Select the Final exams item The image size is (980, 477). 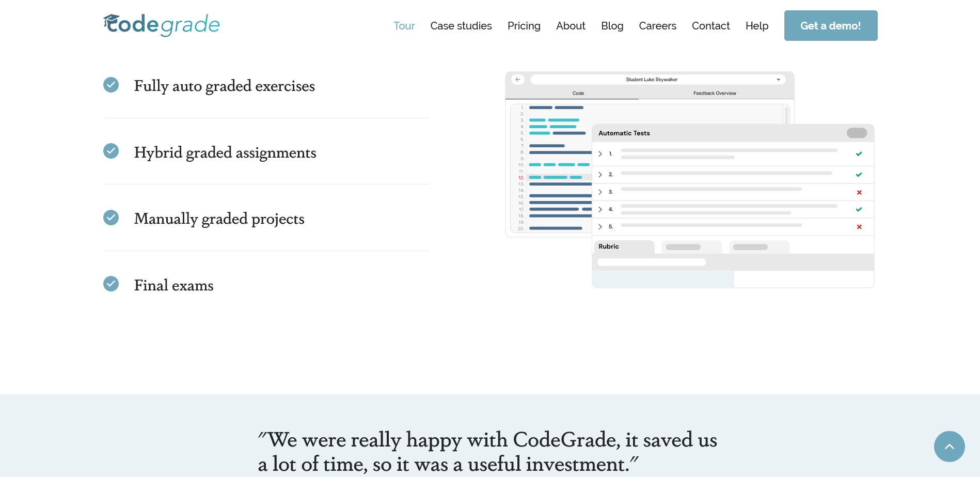[x=174, y=285]
